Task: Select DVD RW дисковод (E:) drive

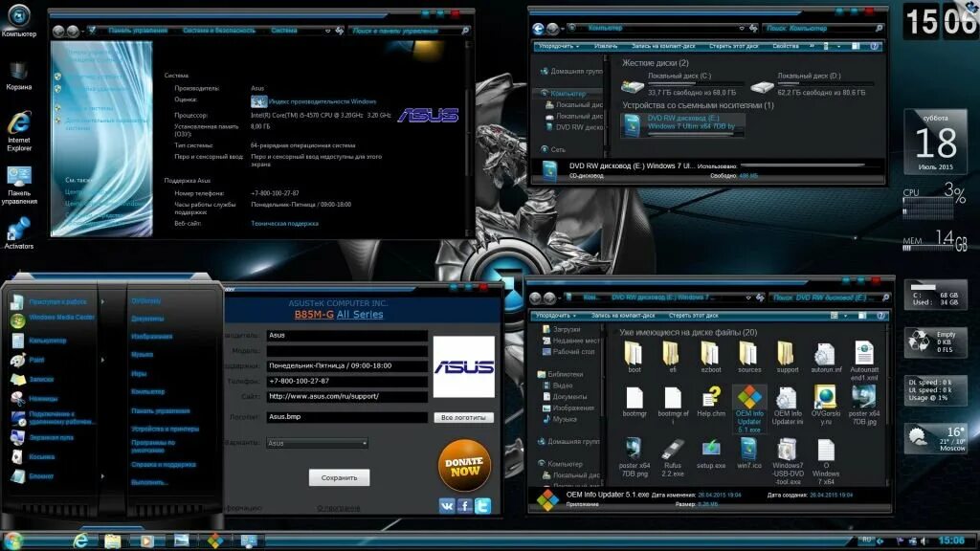Action: pos(682,123)
